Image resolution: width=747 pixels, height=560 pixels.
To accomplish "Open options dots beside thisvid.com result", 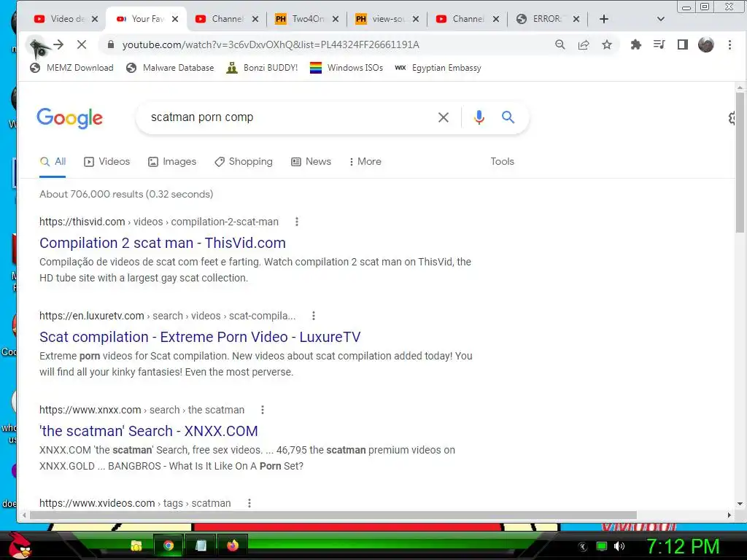I will (x=297, y=222).
